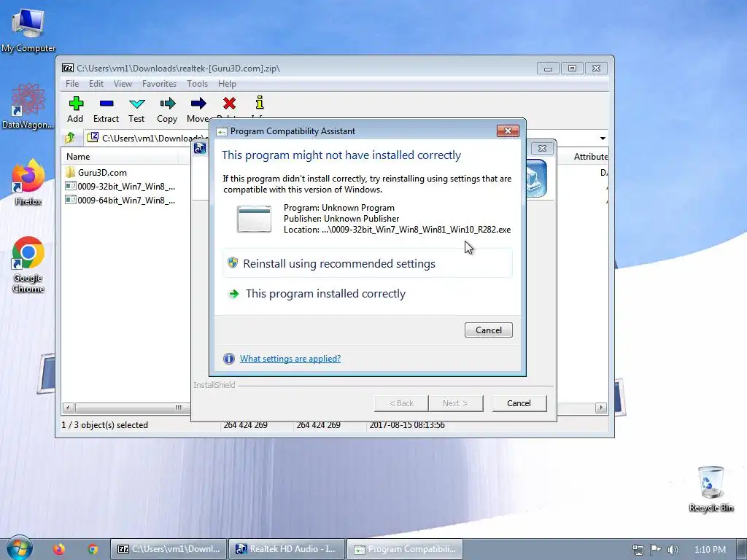
Task: Open the Tools menu in 7-Zip
Action: [x=197, y=84]
